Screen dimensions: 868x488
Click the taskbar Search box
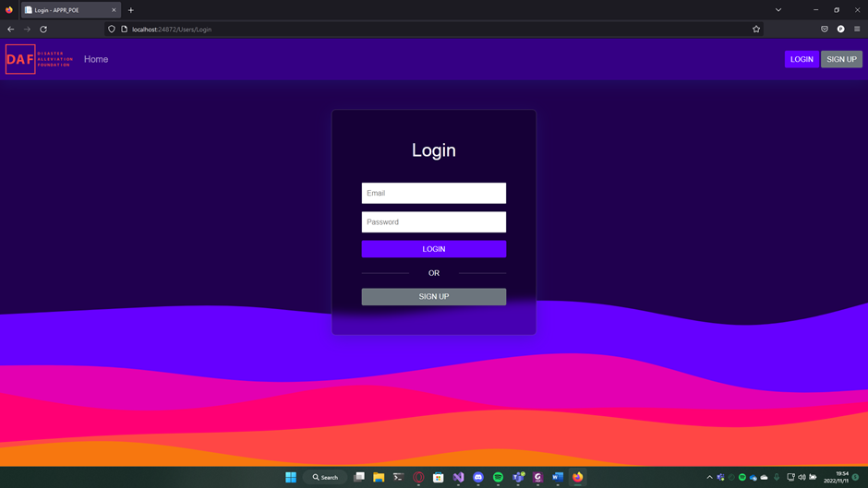click(x=325, y=477)
